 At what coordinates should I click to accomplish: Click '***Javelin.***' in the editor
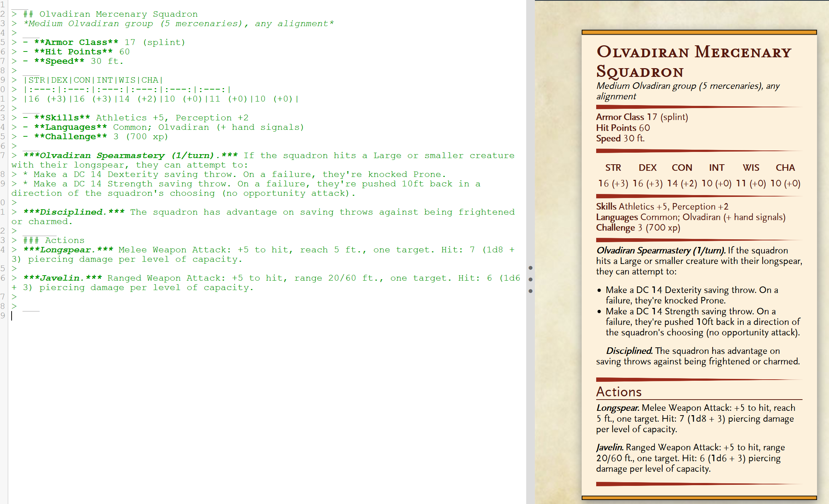tap(62, 278)
